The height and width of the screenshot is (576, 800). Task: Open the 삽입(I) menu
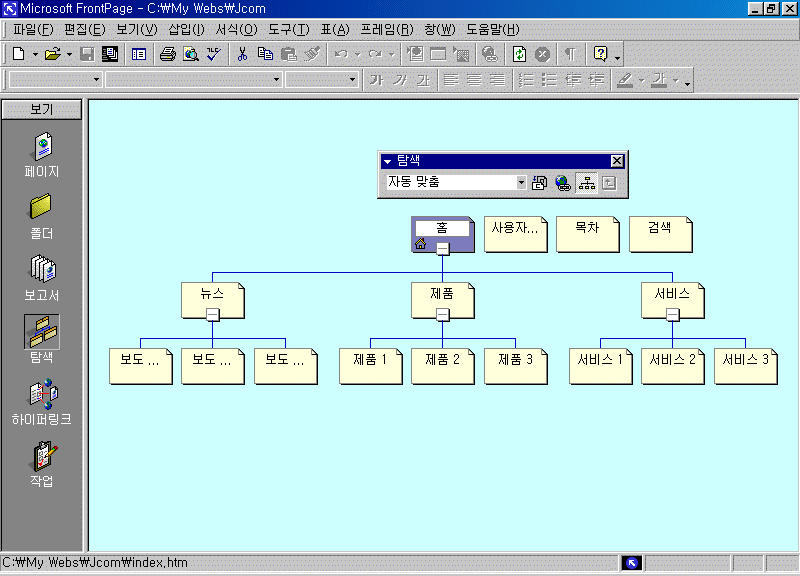coord(186,30)
